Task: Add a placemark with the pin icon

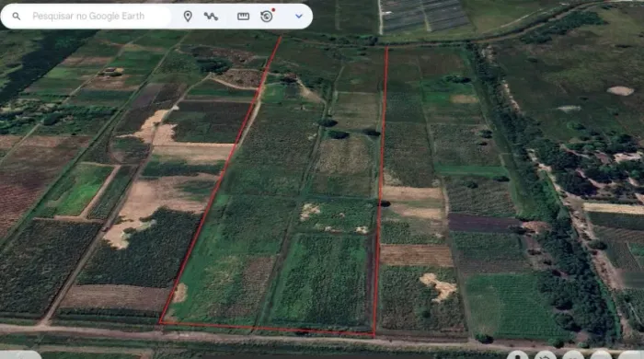Action: pyautogui.click(x=188, y=17)
